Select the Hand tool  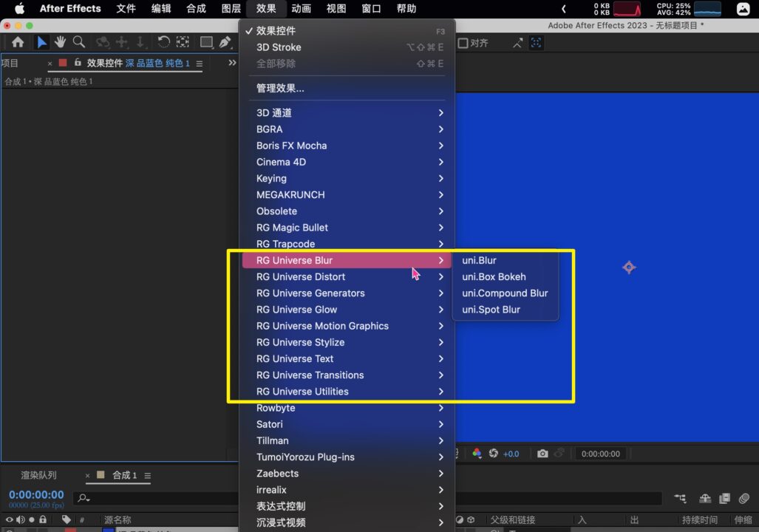(60, 43)
